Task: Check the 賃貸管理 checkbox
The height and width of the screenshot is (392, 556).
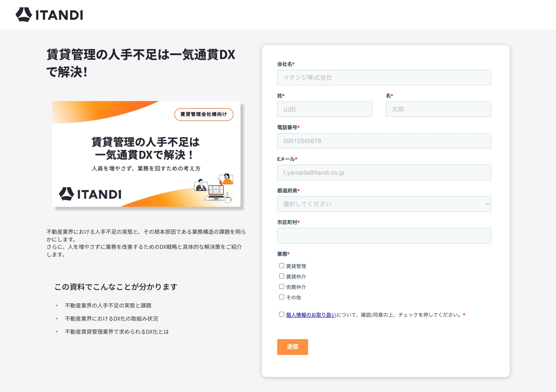Action: [x=281, y=266]
